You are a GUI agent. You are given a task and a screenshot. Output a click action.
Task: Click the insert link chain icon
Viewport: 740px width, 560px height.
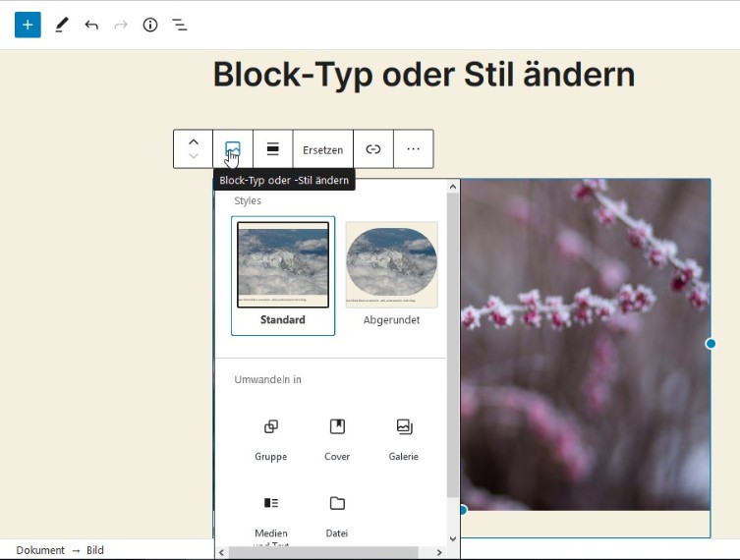373,149
